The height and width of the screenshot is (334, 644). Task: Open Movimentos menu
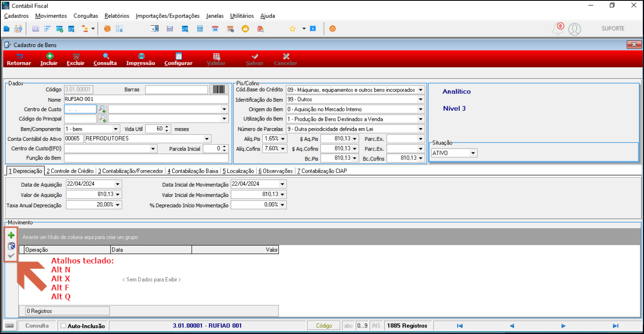51,16
